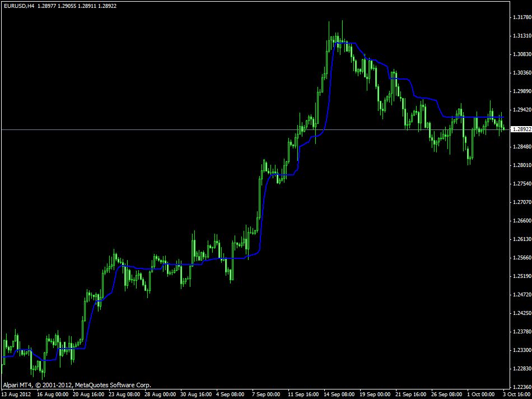Click the 3 Oct 16:00 time label
The width and height of the screenshot is (532, 399).
click(x=517, y=395)
